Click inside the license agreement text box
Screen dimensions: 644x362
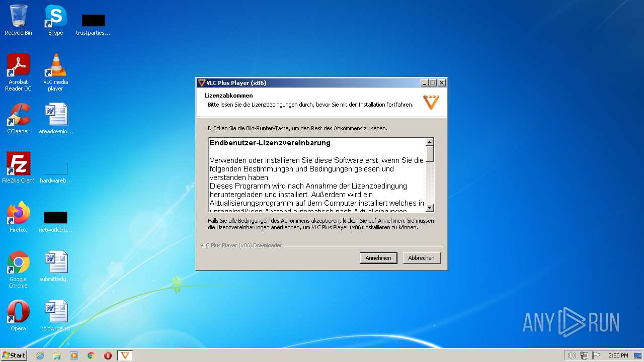click(317, 174)
